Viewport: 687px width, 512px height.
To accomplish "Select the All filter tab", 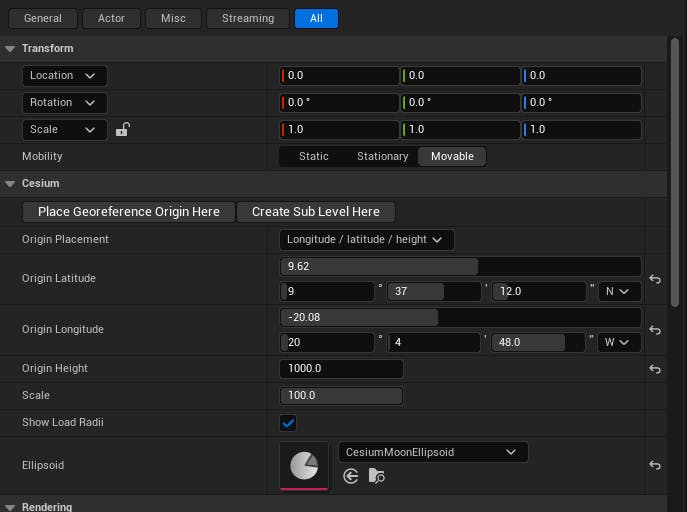I will (316, 18).
